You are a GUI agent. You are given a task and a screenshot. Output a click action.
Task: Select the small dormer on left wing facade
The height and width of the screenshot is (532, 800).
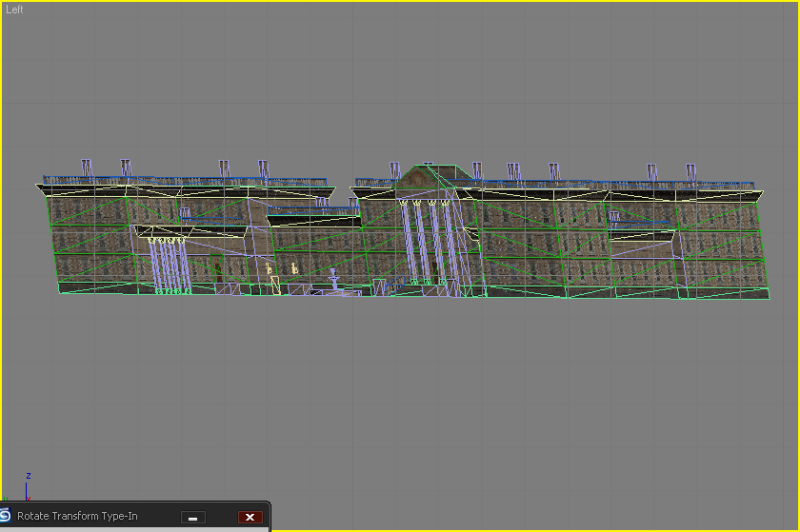tap(185, 214)
